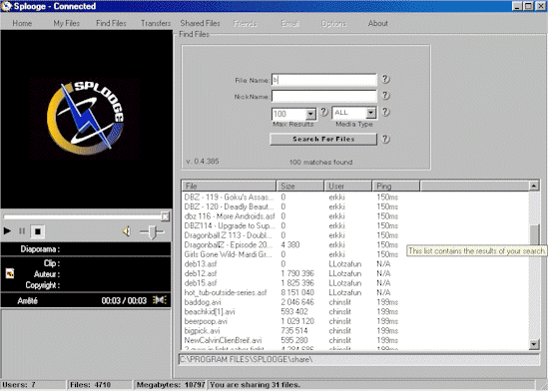Click the play button in media player
549x392 pixels.
[7, 231]
